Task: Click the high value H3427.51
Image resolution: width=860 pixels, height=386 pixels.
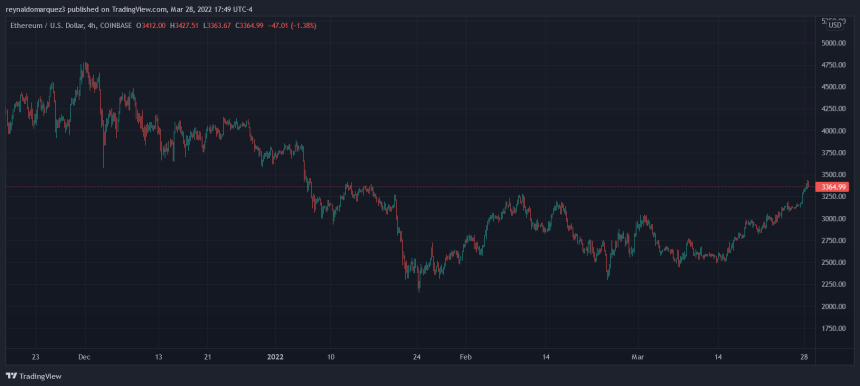Action: point(185,25)
